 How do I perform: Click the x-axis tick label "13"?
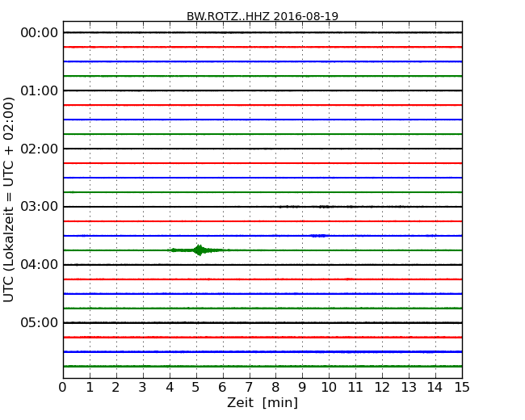pyautogui.click(x=409, y=388)
